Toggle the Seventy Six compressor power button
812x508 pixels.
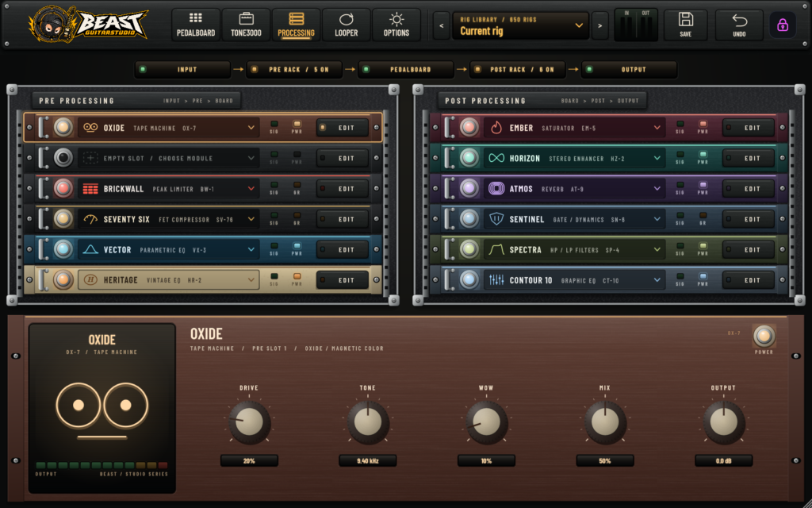(x=63, y=219)
